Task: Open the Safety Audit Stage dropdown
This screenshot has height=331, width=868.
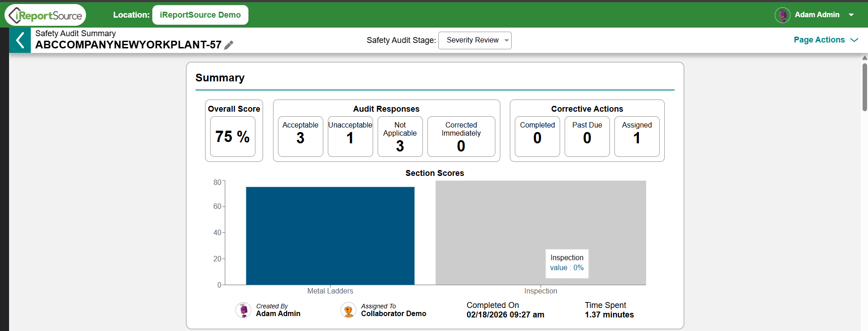Action: click(x=475, y=40)
